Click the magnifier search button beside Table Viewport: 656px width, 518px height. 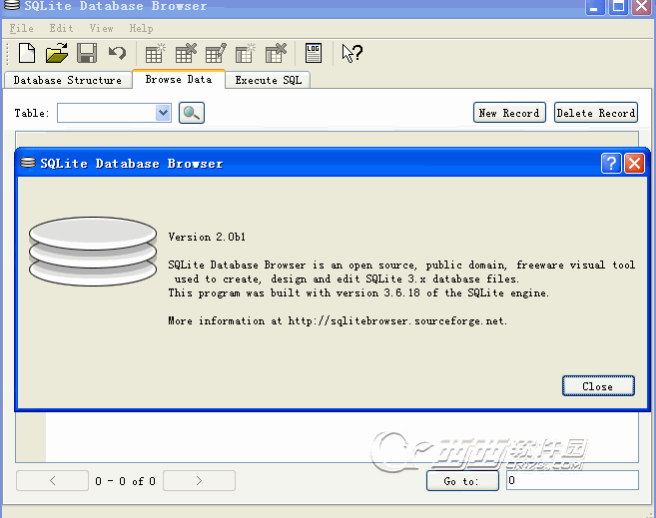click(x=192, y=113)
